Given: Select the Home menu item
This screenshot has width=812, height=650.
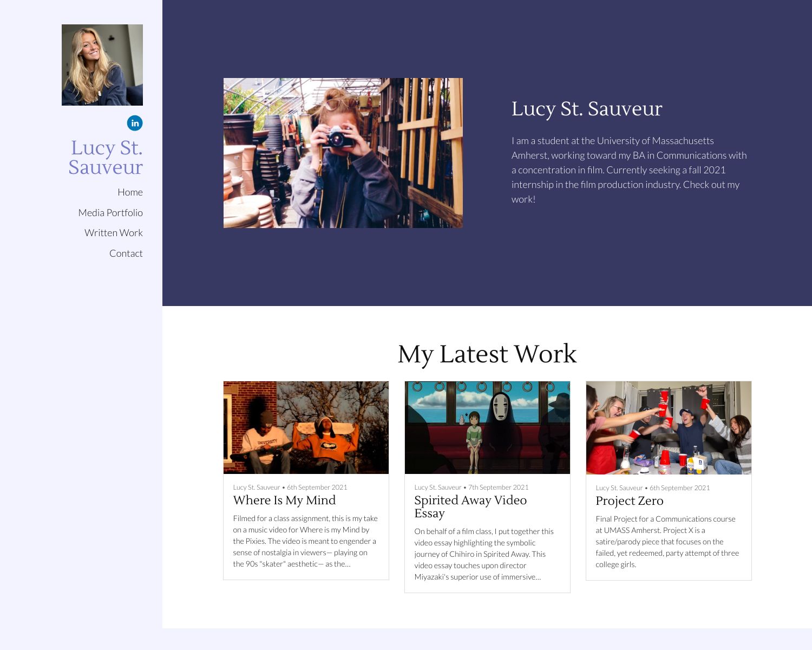Looking at the screenshot, I should [130, 192].
